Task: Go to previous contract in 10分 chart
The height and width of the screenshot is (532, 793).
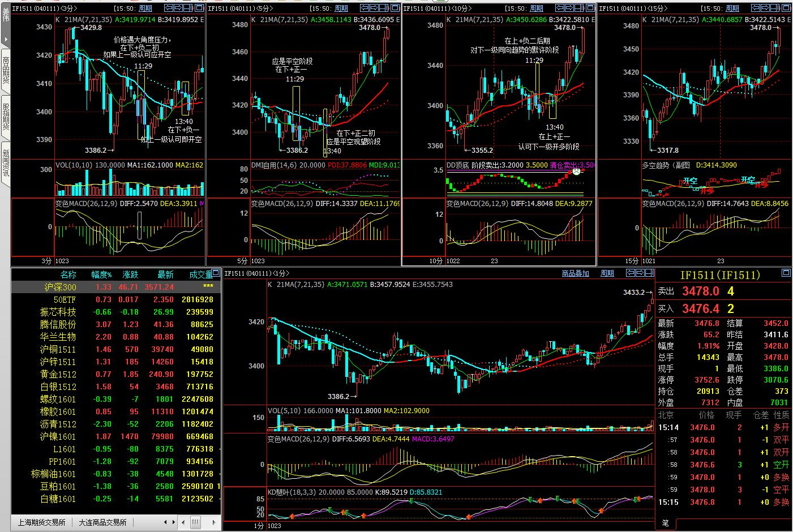Action: pos(560,8)
